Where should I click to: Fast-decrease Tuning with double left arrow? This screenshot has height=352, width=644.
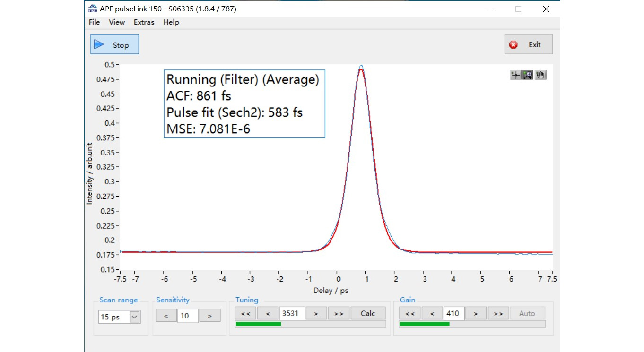pyautogui.click(x=245, y=313)
